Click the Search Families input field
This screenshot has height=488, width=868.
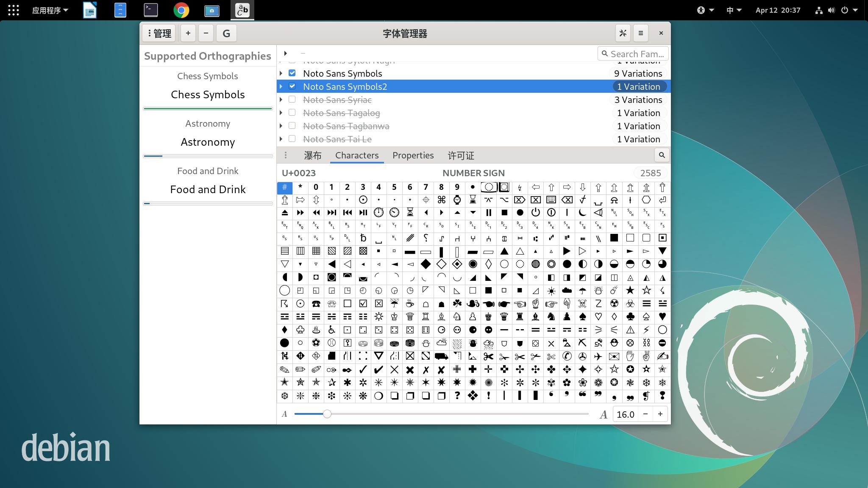point(633,54)
